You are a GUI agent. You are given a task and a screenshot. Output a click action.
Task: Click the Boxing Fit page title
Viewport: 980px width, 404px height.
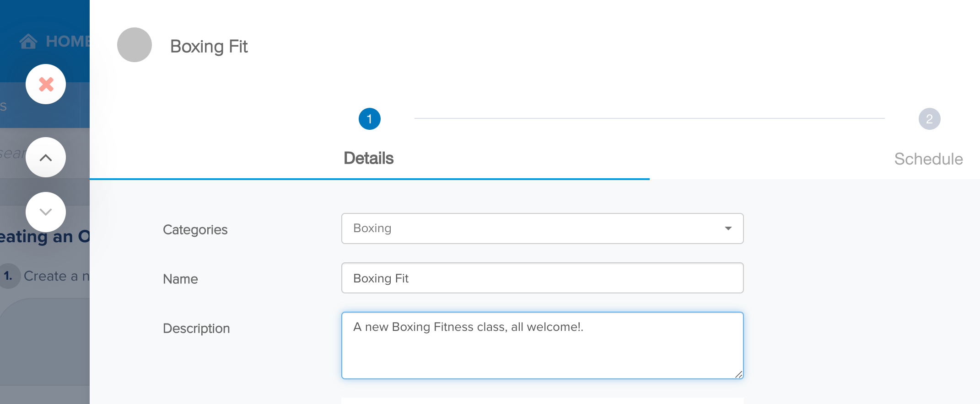209,46
